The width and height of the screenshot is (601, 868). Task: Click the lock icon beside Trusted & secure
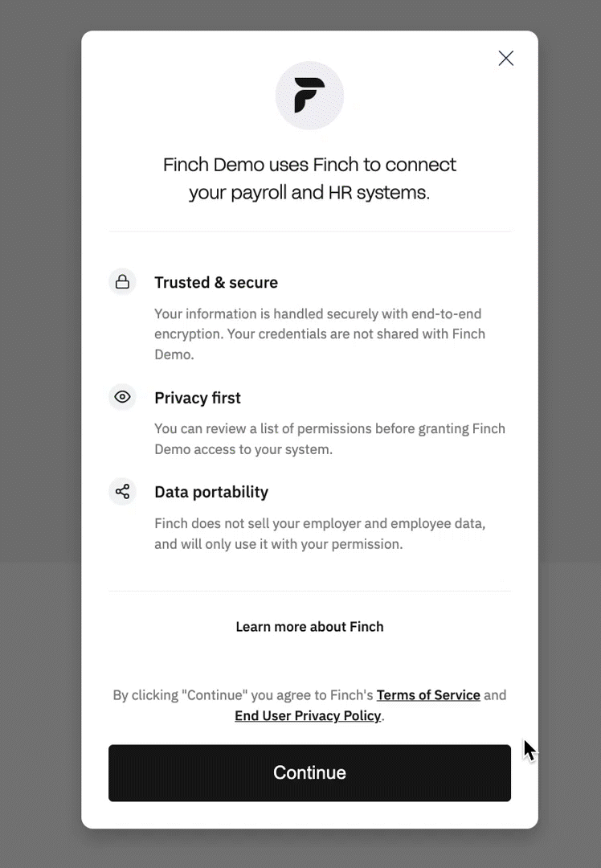[x=122, y=282]
